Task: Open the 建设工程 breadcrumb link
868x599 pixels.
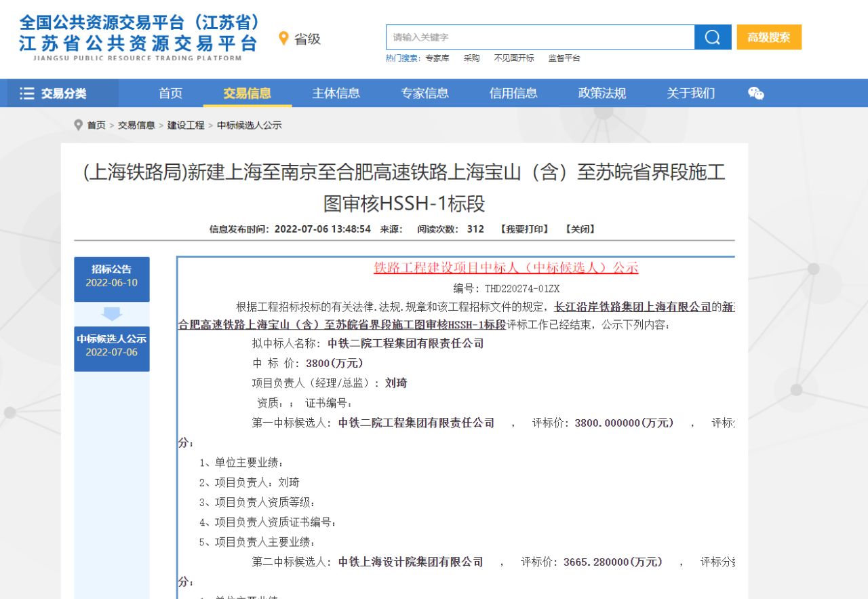Action: point(186,125)
